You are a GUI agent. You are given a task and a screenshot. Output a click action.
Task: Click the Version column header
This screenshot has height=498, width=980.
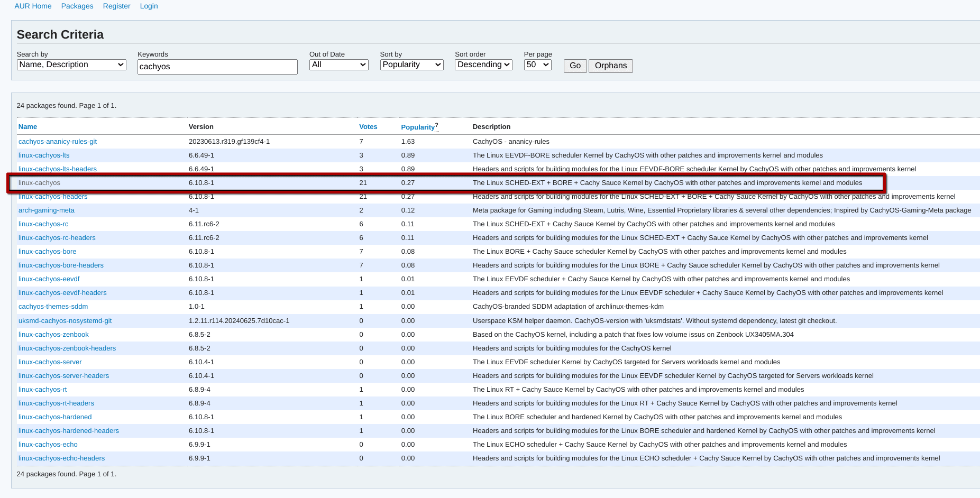click(x=201, y=127)
